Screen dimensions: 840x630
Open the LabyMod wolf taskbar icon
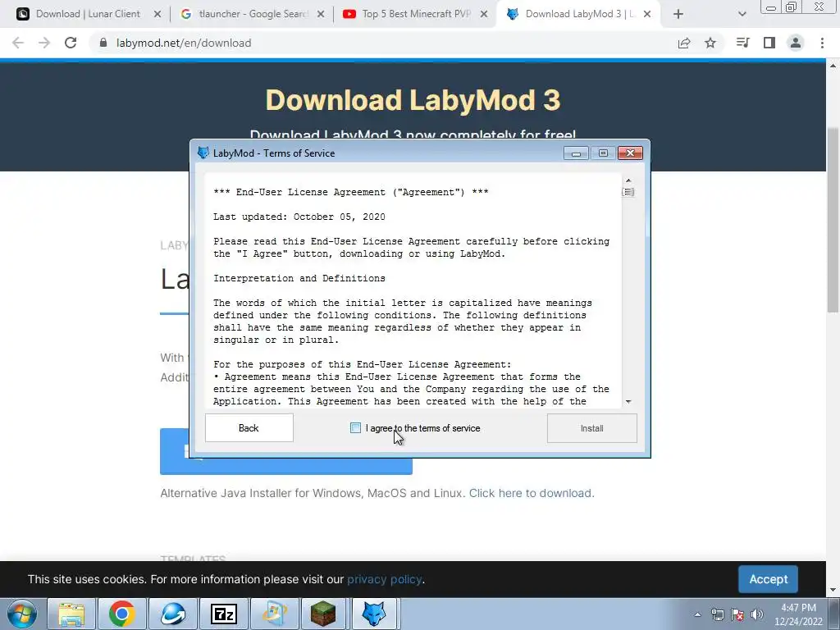(374, 614)
